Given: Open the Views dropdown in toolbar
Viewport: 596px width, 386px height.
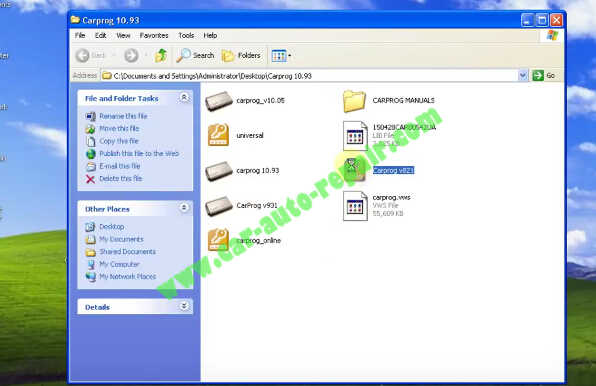Looking at the screenshot, I should point(281,55).
